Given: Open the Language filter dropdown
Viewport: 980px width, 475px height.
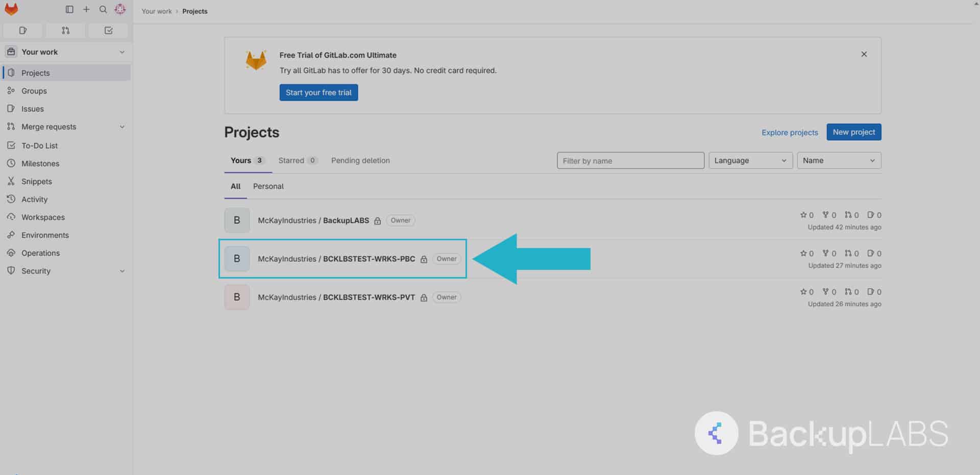Looking at the screenshot, I should tap(750, 160).
